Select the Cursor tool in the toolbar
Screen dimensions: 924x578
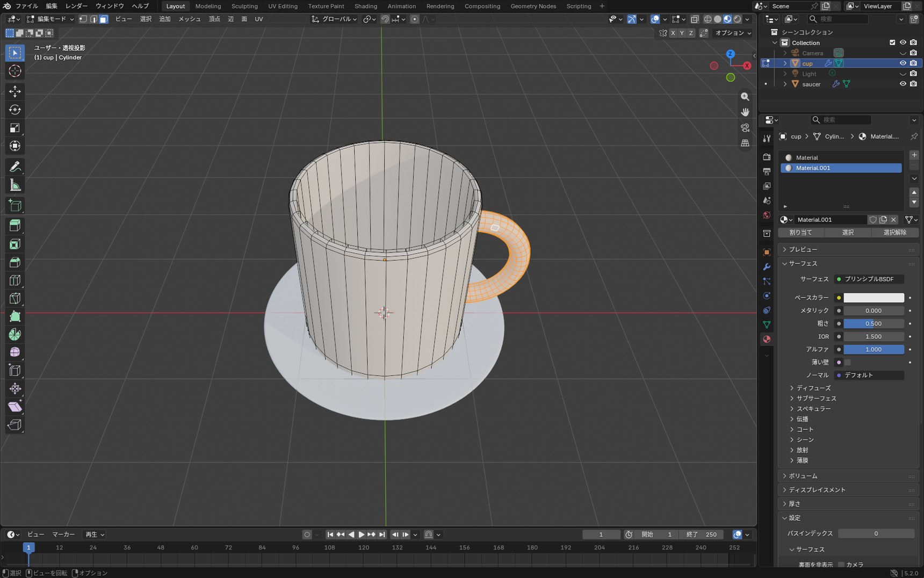[x=15, y=71]
